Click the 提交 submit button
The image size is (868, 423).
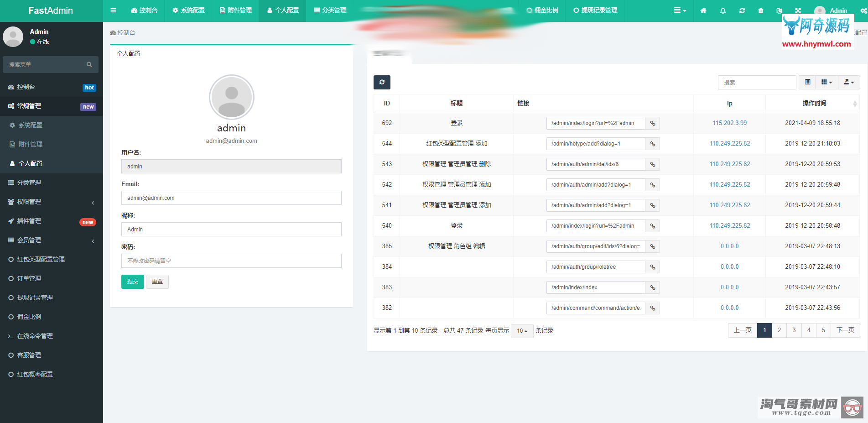coord(132,282)
